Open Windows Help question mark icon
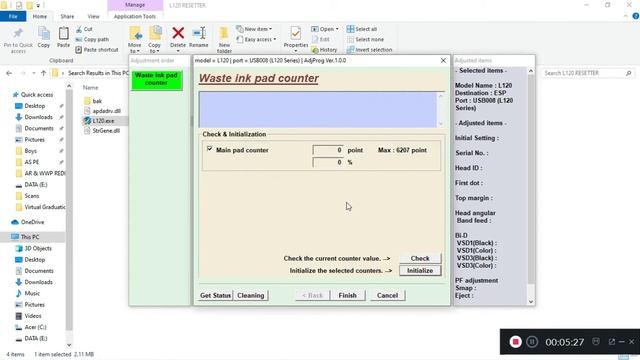This screenshot has height=360, width=640. 636,16
